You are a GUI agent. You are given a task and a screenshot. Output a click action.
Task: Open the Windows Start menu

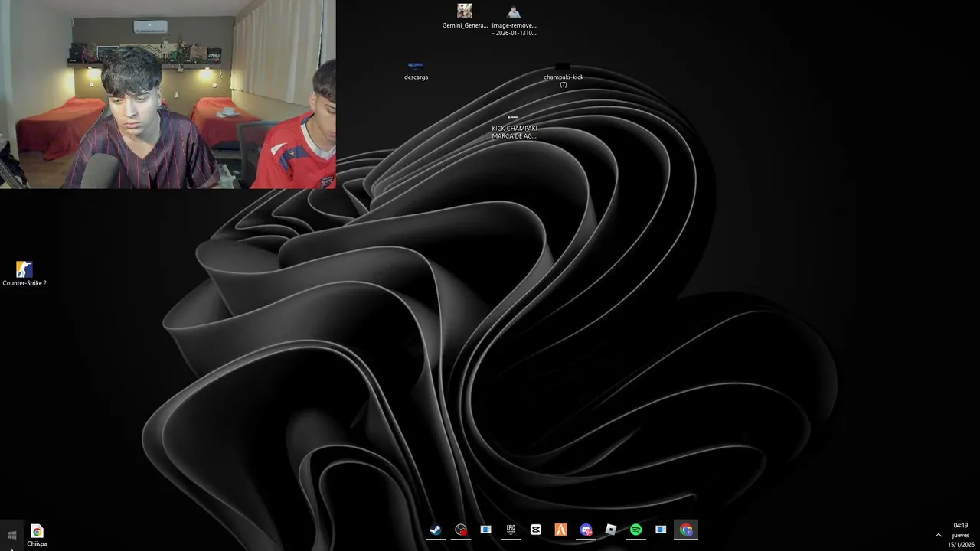point(11,535)
